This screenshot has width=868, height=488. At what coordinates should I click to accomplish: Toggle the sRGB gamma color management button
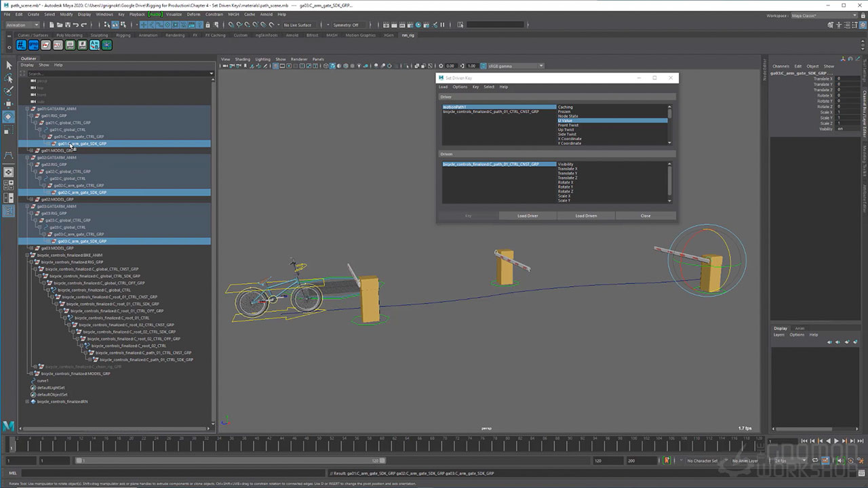point(483,66)
